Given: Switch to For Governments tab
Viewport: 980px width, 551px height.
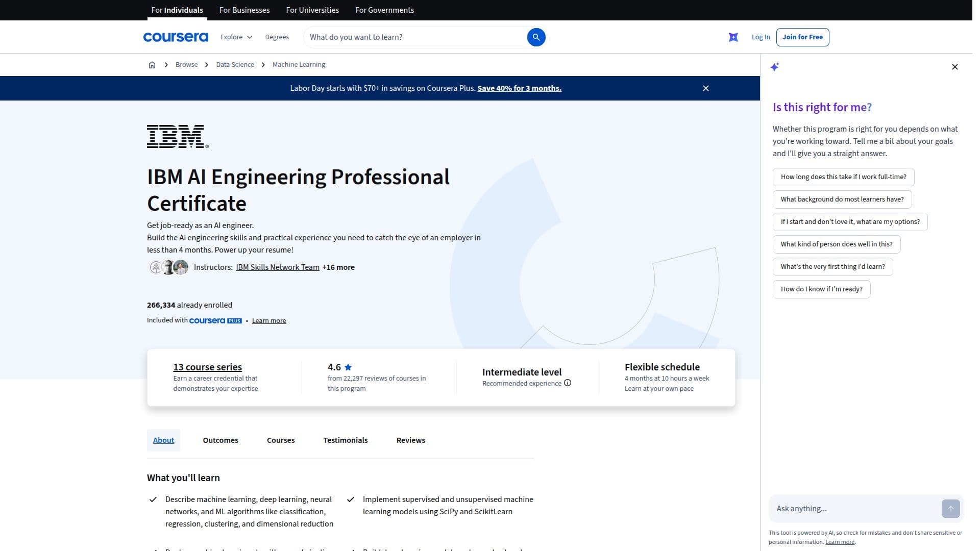Looking at the screenshot, I should tap(384, 10).
